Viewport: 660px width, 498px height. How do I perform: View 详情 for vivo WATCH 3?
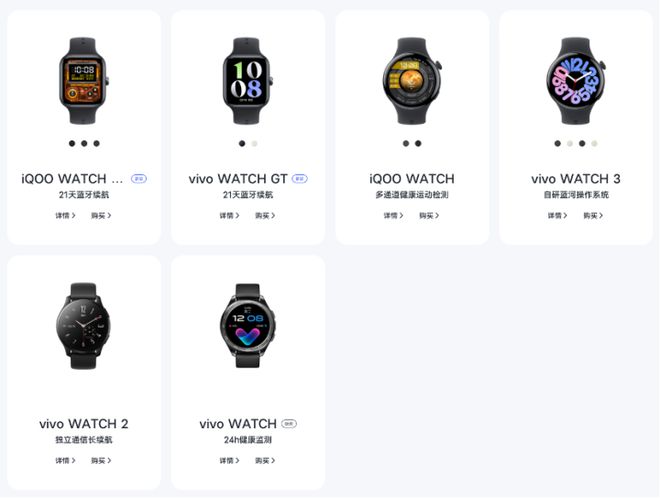558,216
